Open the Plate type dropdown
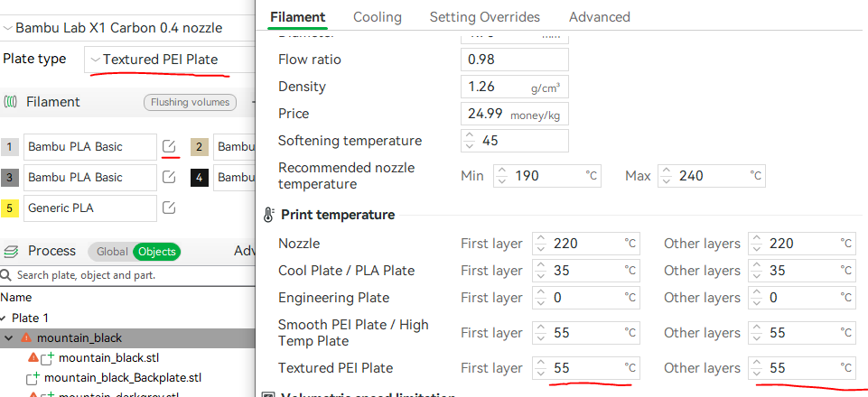 (x=169, y=60)
